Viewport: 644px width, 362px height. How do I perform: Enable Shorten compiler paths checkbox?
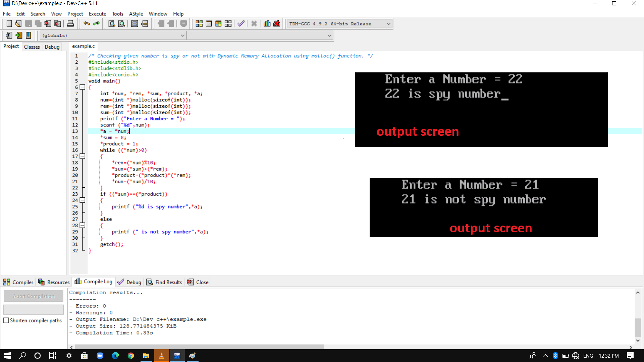6,320
